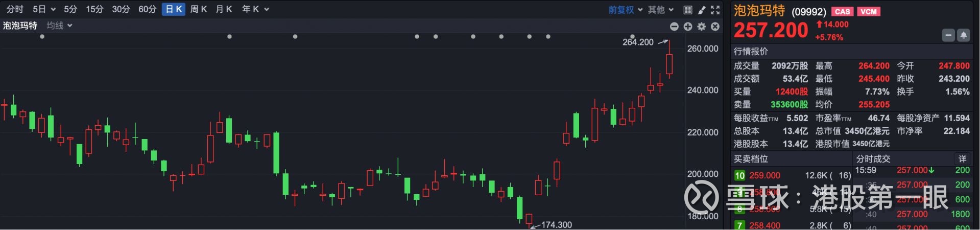This screenshot has width=980, height=230.
Task: Remove the moving average indicator with X
Action: coord(715,26)
